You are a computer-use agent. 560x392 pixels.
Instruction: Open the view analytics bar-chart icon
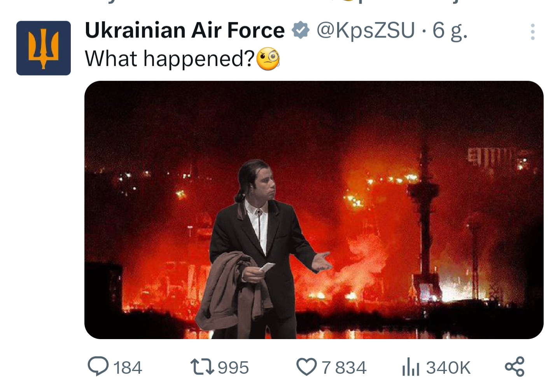411,367
